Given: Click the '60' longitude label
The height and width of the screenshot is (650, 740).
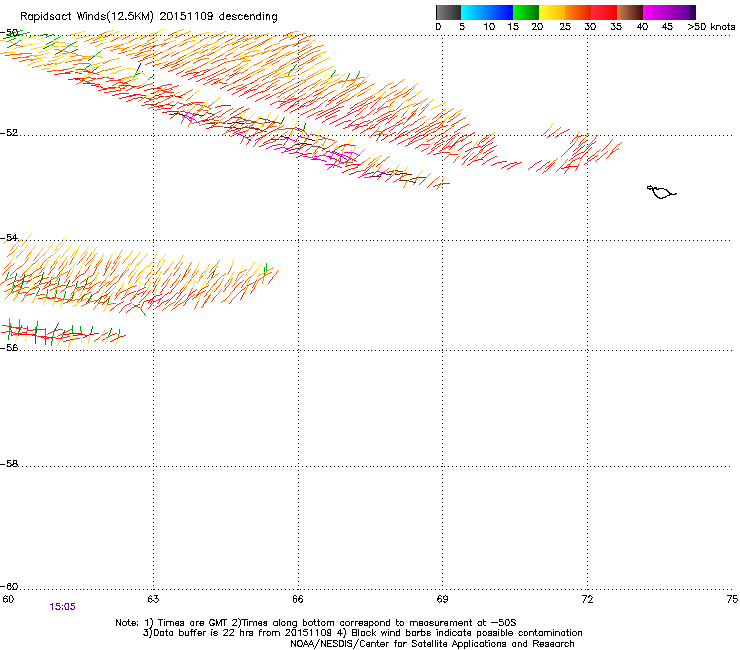Looking at the screenshot, I should pos(8,599).
